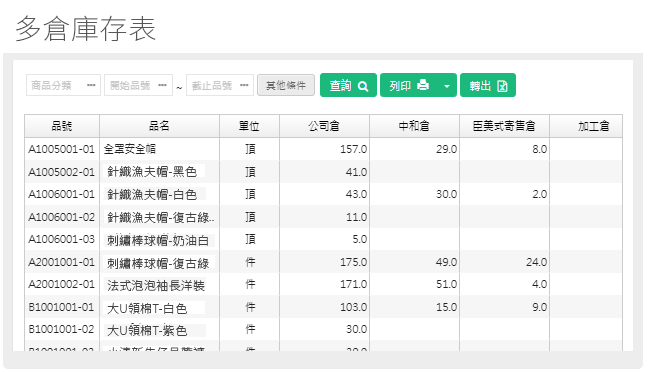Click the 查詢 search button

click(348, 85)
